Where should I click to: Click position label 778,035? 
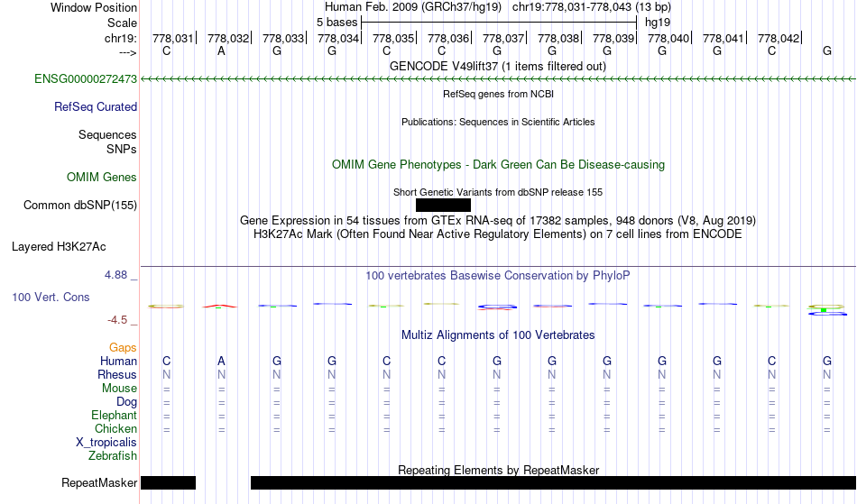coord(393,38)
